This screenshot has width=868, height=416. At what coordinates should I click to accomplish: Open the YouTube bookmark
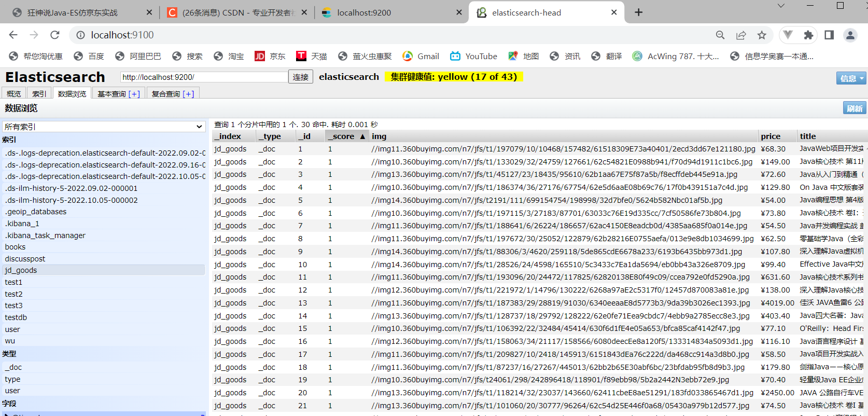click(474, 56)
